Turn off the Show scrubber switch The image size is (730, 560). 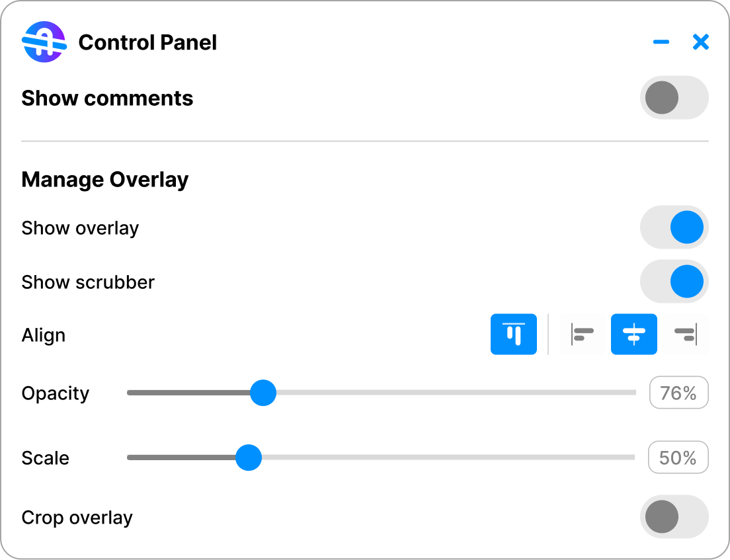click(x=674, y=282)
